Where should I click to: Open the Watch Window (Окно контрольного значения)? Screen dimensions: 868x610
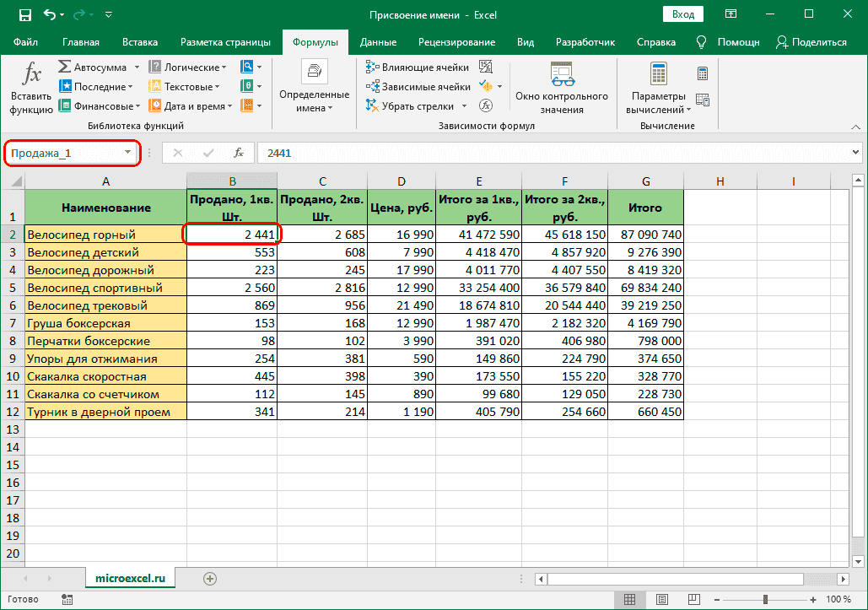[562, 87]
